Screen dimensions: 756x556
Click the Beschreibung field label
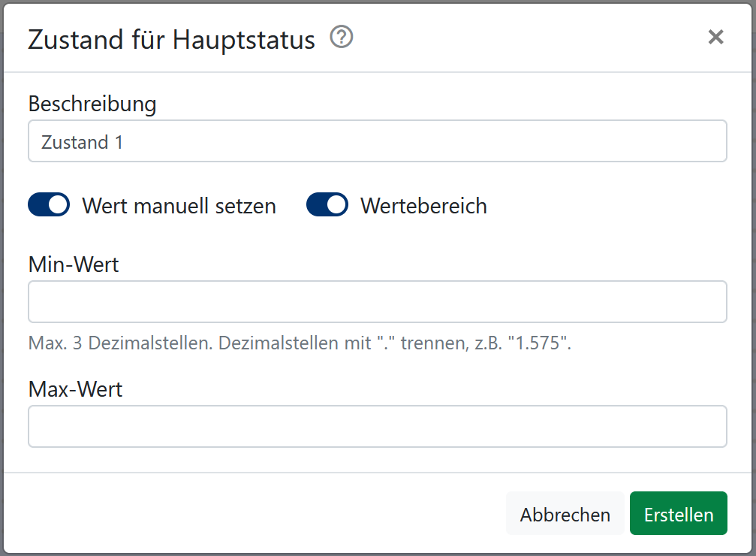(92, 104)
